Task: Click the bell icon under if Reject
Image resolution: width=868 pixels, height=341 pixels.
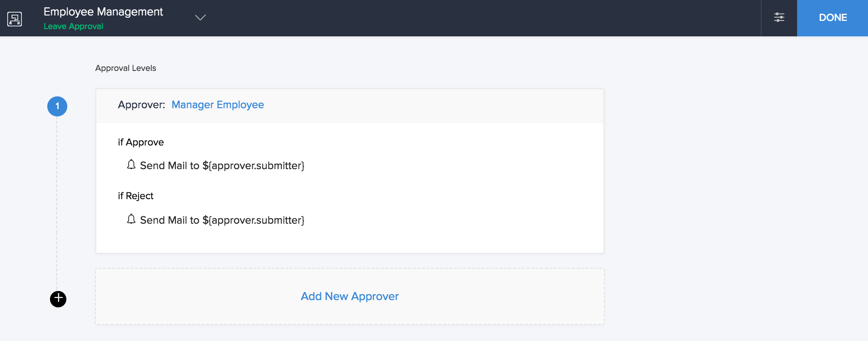Action: pos(131,219)
